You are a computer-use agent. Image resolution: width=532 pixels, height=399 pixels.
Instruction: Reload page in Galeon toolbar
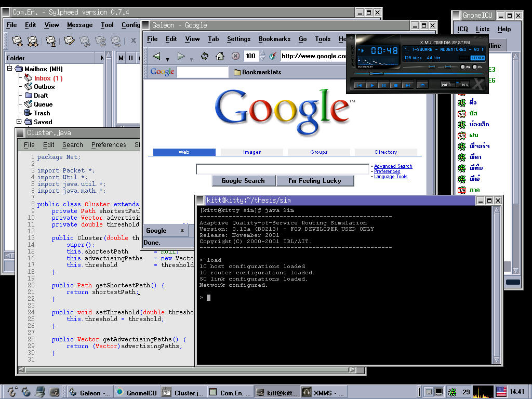[204, 56]
